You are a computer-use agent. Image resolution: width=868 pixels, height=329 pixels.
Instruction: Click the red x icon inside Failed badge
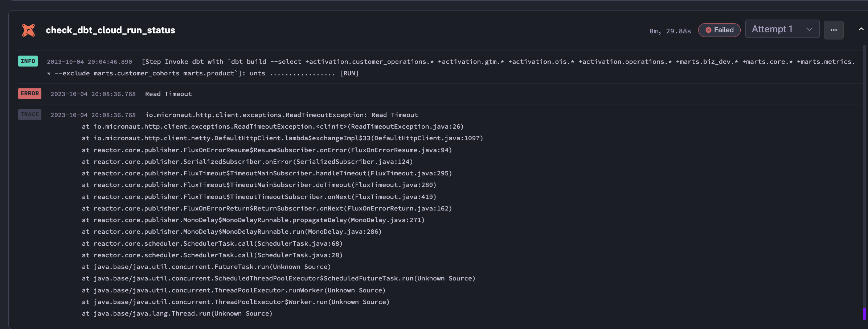pos(709,30)
